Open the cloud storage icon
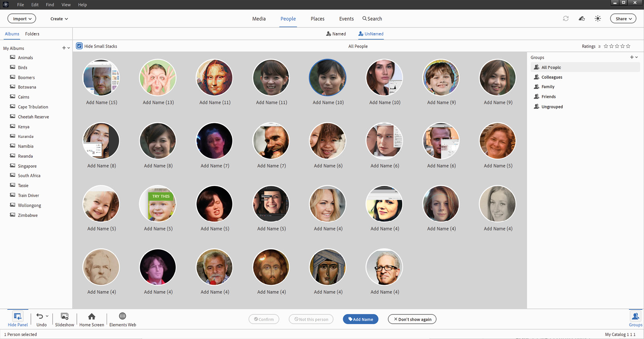Viewport: 644px width, 339px height. click(x=582, y=19)
